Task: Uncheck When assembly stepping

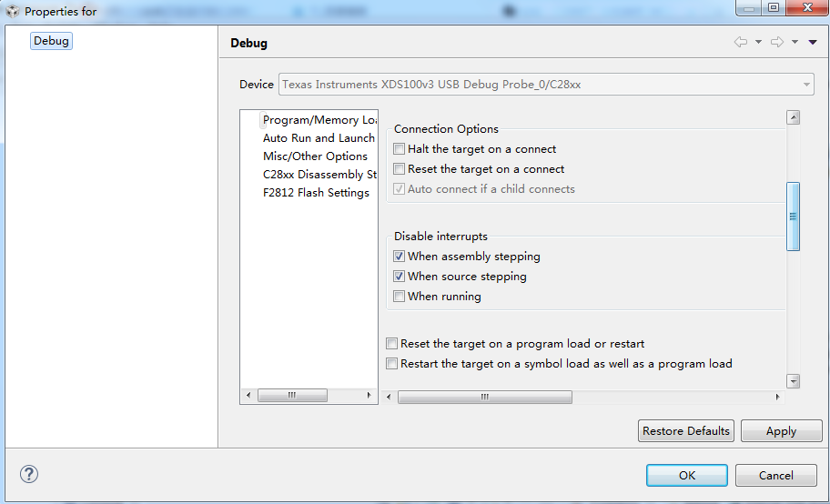Action: point(399,257)
